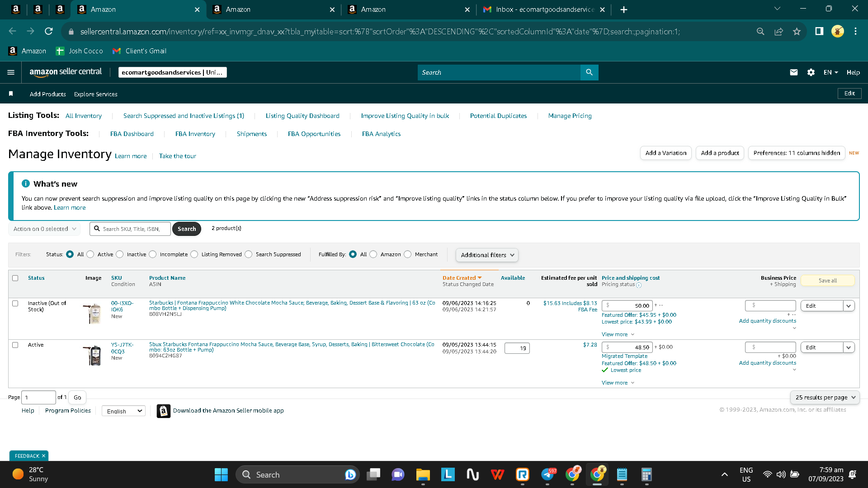Open the Notepad taskbar icon

click(x=622, y=474)
